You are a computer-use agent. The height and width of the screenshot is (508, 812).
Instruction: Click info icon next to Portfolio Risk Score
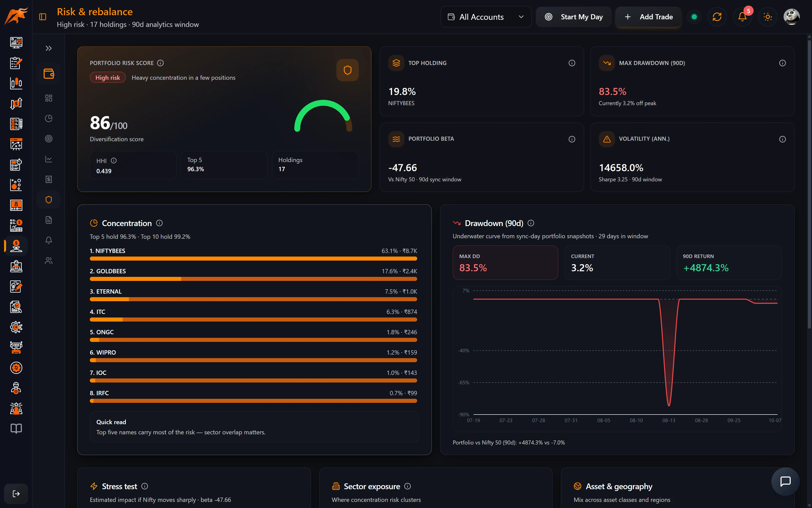160,63
